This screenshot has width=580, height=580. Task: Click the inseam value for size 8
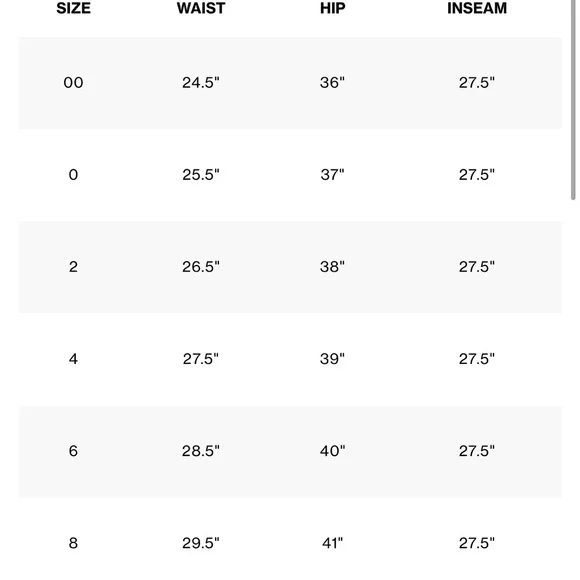(x=477, y=543)
